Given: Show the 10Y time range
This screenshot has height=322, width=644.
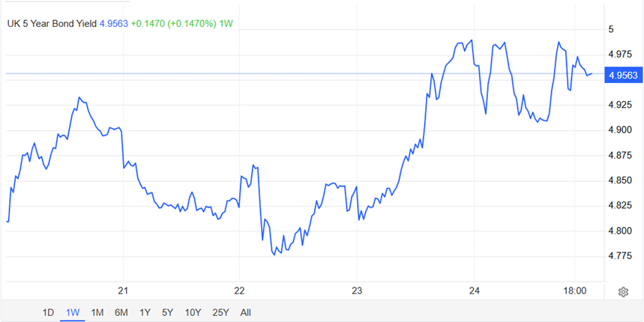Looking at the screenshot, I should click(x=193, y=312).
